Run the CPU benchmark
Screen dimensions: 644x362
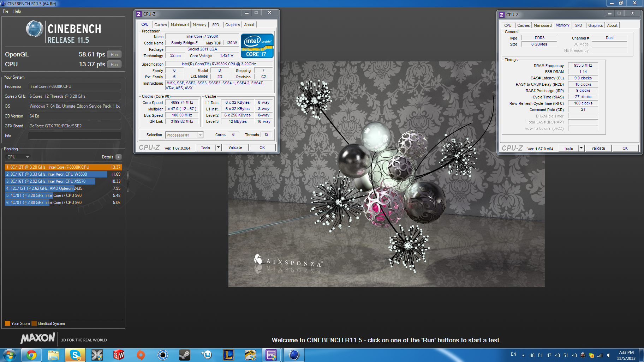click(x=114, y=64)
